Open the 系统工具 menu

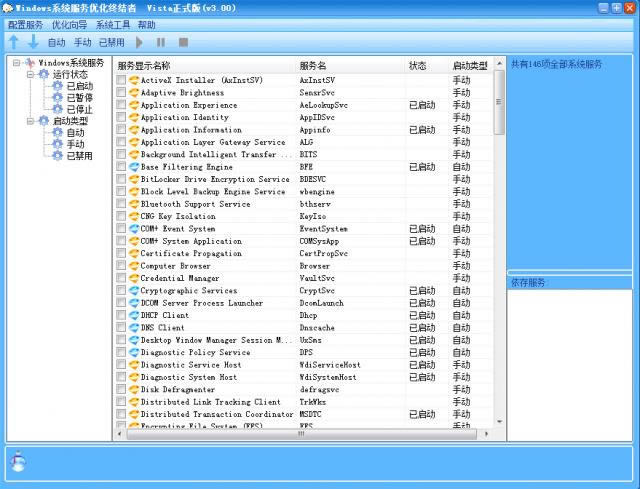(x=113, y=24)
